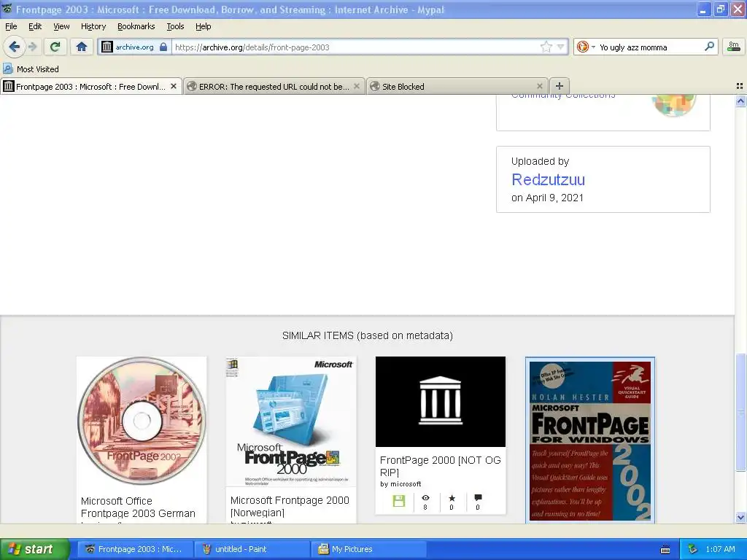Image resolution: width=747 pixels, height=560 pixels.
Task: Click the black Internet Archive logo thumbnail
Action: 440,402
